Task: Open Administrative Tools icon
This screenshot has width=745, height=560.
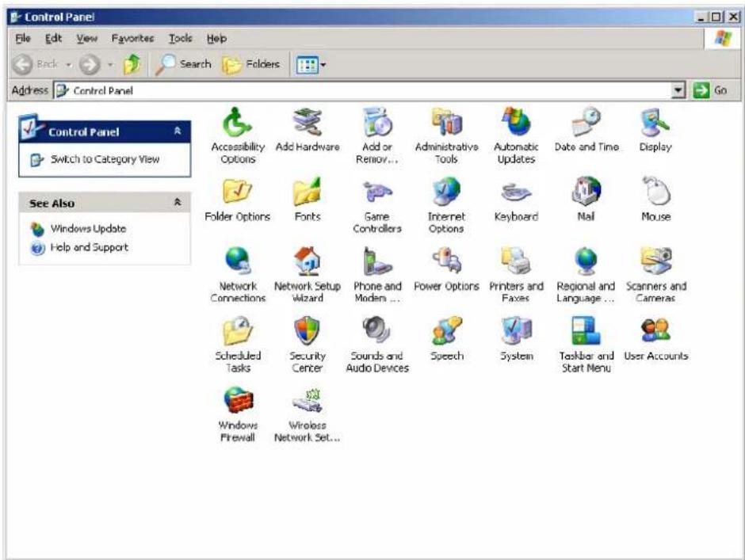Action: coord(447,123)
